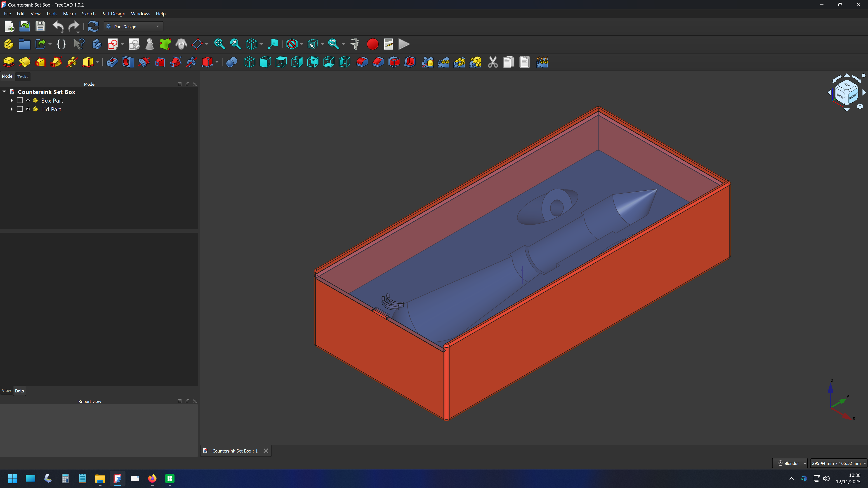Image resolution: width=868 pixels, height=488 pixels.
Task: Select the Revolution tool
Action: coord(25,62)
